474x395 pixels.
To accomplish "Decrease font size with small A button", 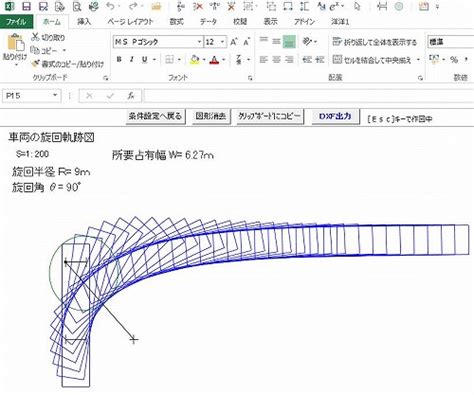I will (x=246, y=42).
